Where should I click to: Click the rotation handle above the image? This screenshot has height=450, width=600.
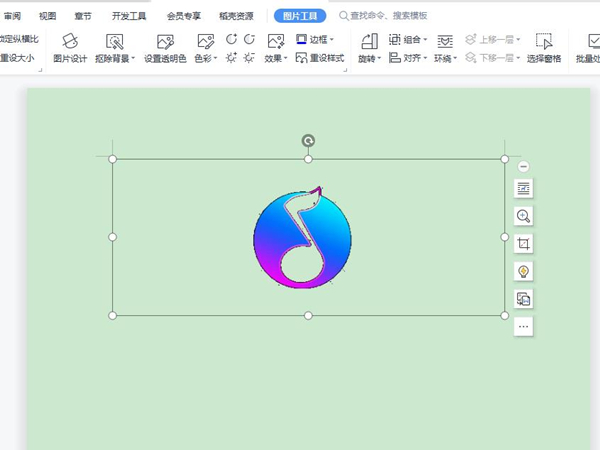tap(308, 141)
